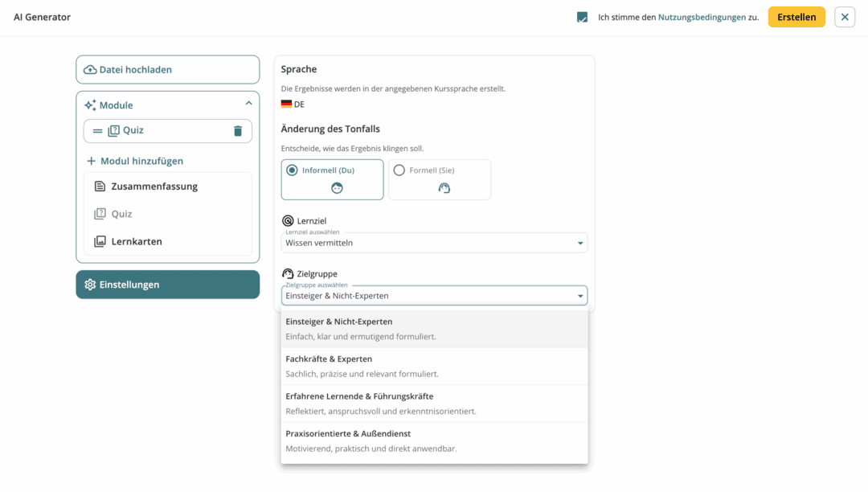
Task: Open the Lernziel dropdown
Action: [x=435, y=243]
